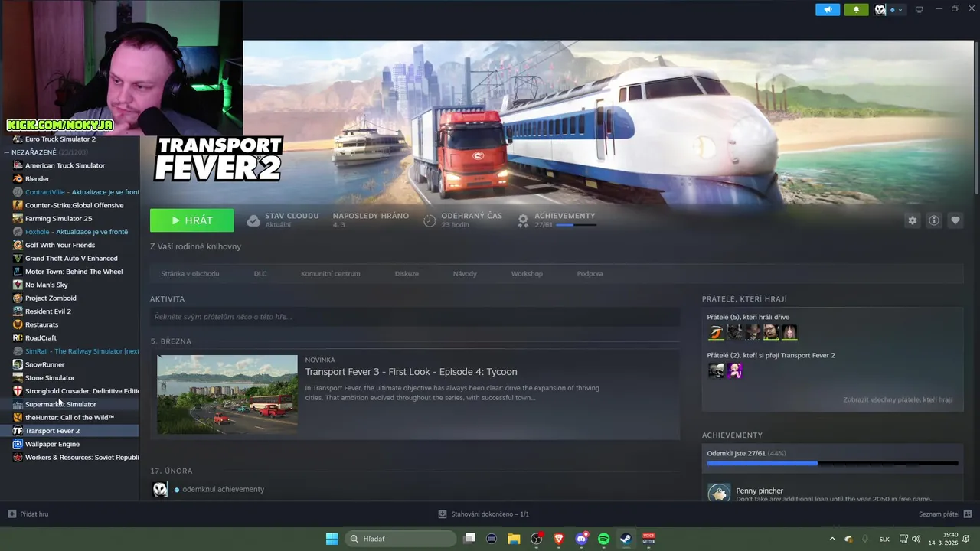Click the achievements ribbon icon in header
The height and width of the screenshot is (551, 980).
[523, 220]
